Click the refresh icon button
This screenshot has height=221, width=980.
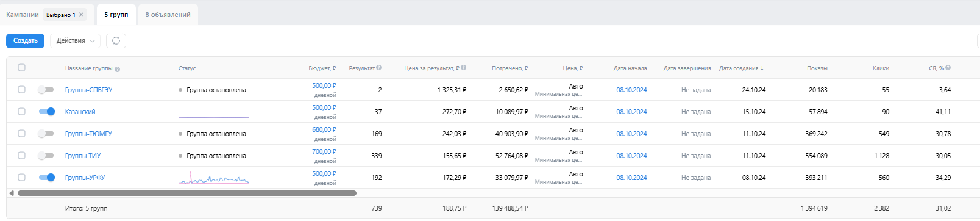click(116, 40)
